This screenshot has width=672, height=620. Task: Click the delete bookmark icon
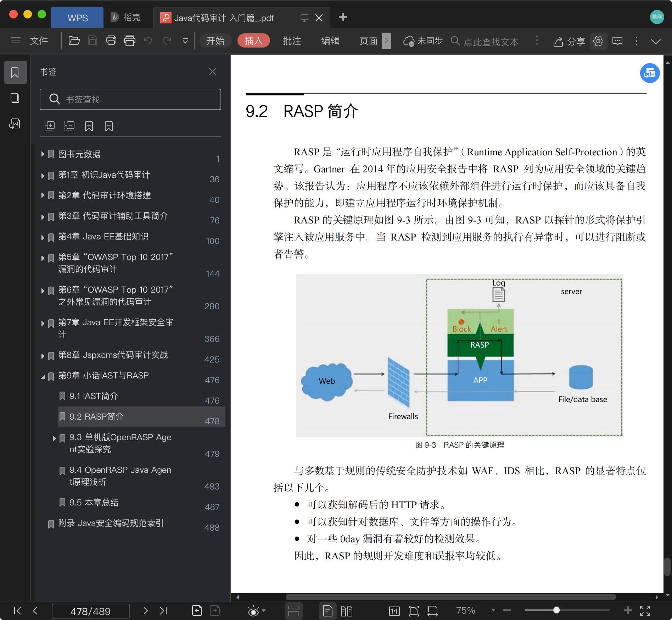[109, 126]
